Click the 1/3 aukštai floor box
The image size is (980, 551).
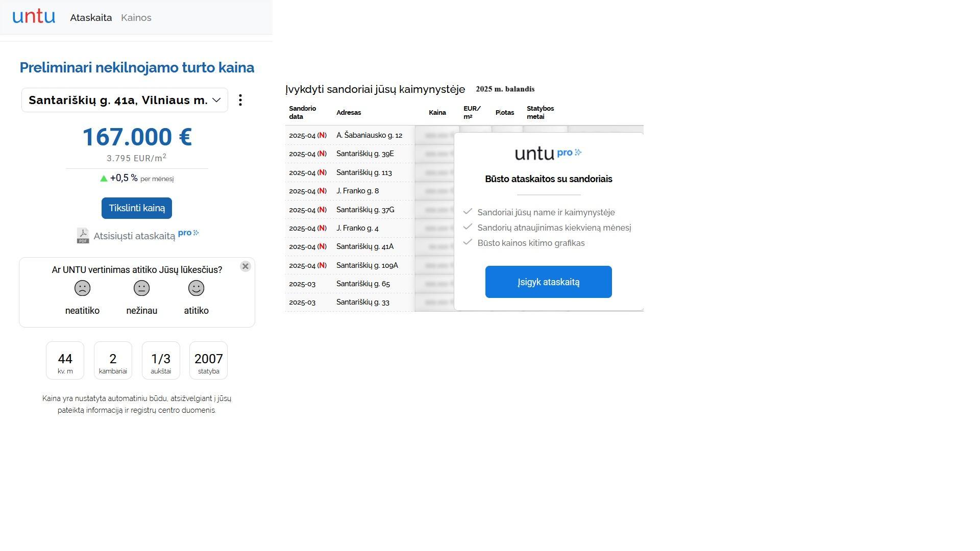click(161, 361)
